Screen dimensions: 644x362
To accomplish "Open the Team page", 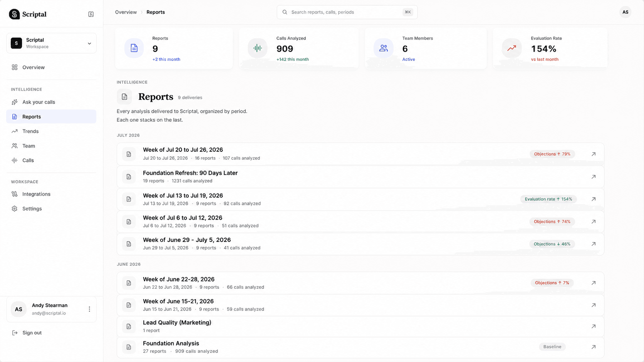I will 51,146.
